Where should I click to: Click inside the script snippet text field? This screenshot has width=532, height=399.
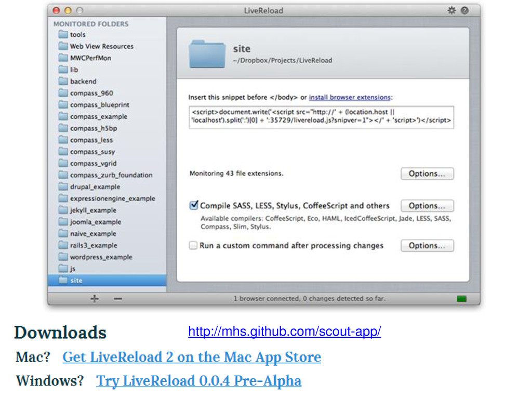click(321, 117)
